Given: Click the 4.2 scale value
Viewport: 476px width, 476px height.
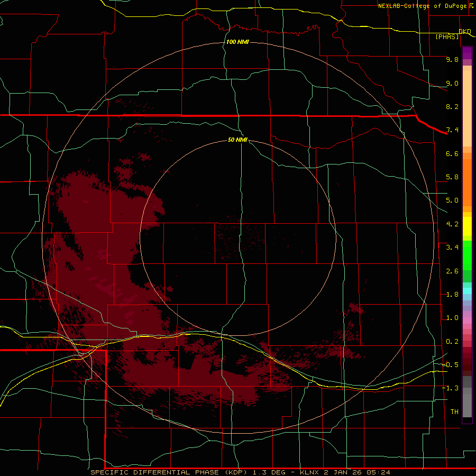Looking at the screenshot, I should click(x=452, y=224).
